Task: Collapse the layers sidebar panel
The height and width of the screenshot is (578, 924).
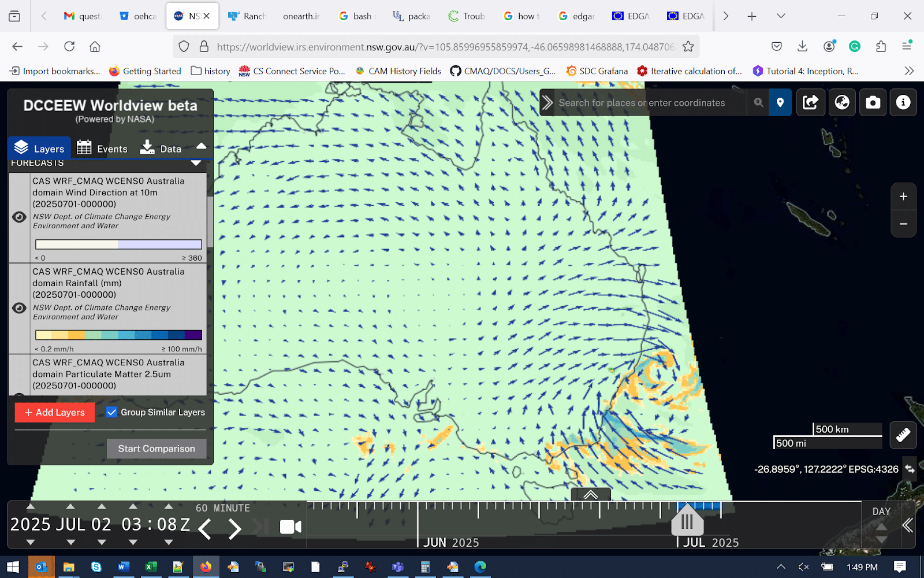Action: [201, 146]
